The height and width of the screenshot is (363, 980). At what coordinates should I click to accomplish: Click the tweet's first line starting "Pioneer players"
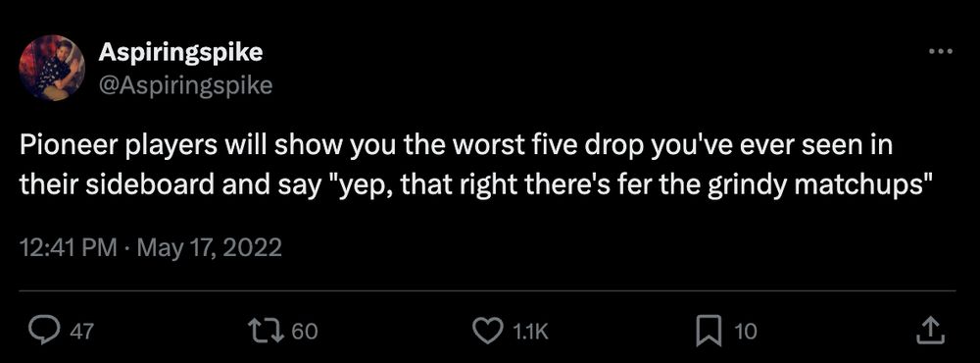(x=457, y=147)
